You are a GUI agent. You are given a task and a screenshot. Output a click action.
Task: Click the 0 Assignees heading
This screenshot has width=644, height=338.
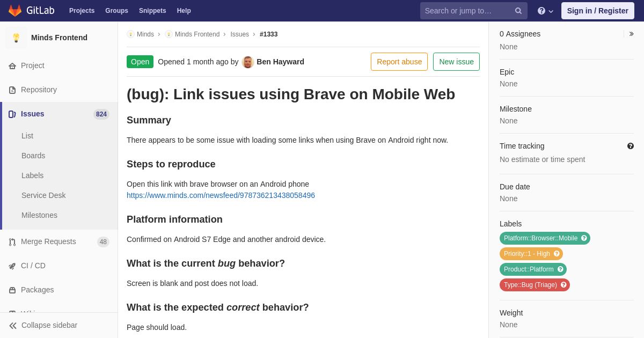click(520, 34)
